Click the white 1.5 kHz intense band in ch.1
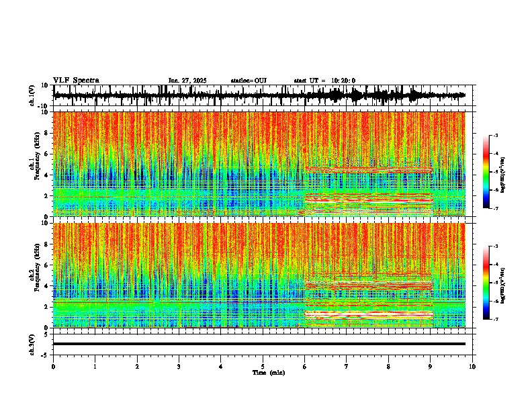 pyautogui.click(x=369, y=201)
